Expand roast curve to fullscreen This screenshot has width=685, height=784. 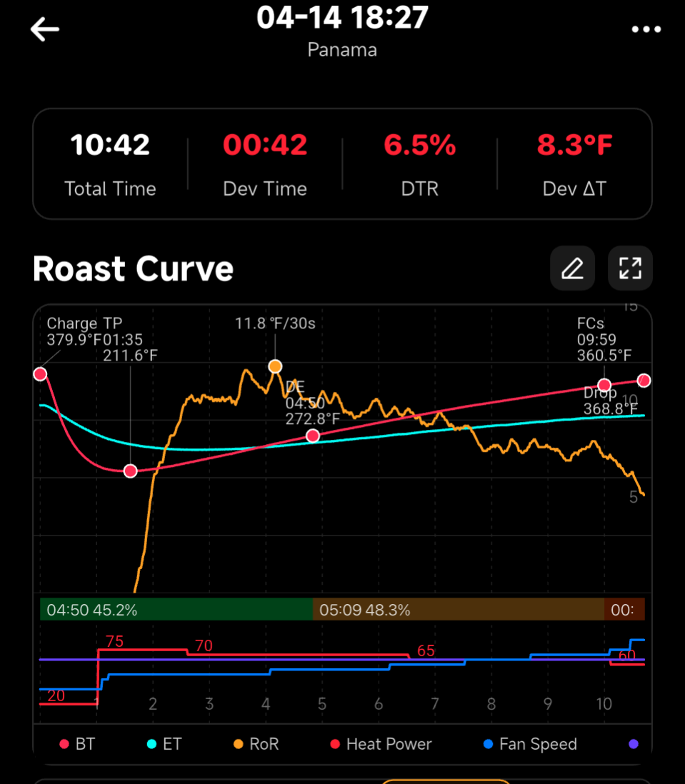[630, 268]
